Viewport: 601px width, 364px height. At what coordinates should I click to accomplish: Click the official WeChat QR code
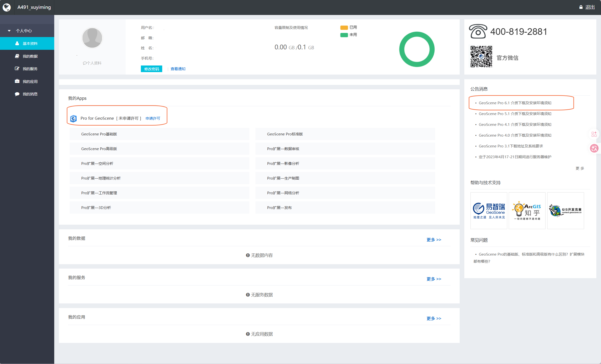point(481,56)
